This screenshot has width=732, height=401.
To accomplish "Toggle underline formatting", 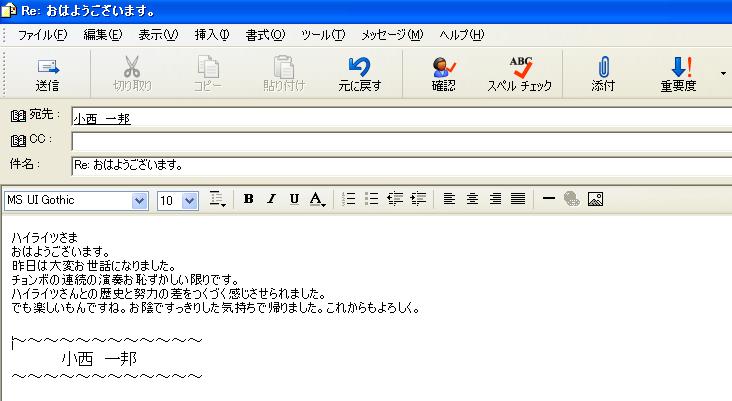I will click(x=294, y=200).
